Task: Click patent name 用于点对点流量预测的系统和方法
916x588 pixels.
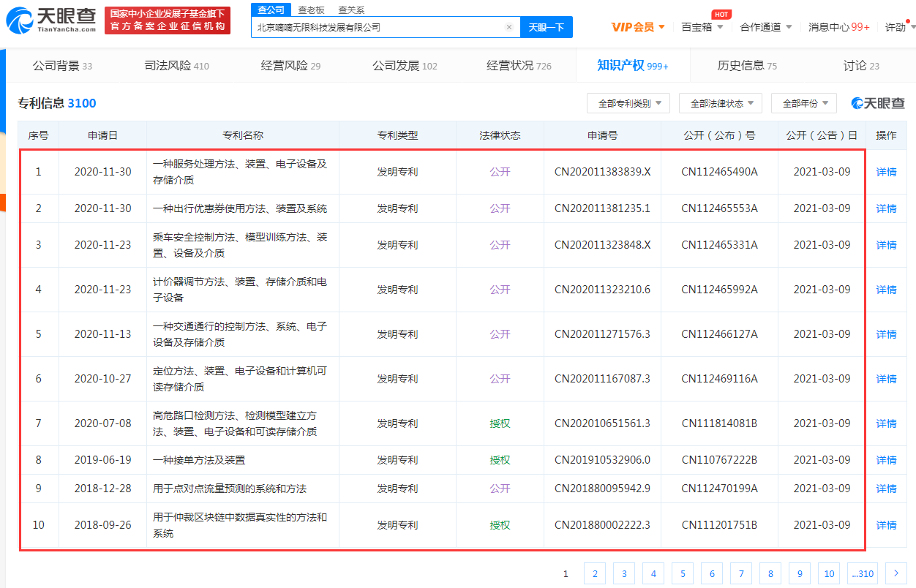Action: [x=230, y=489]
